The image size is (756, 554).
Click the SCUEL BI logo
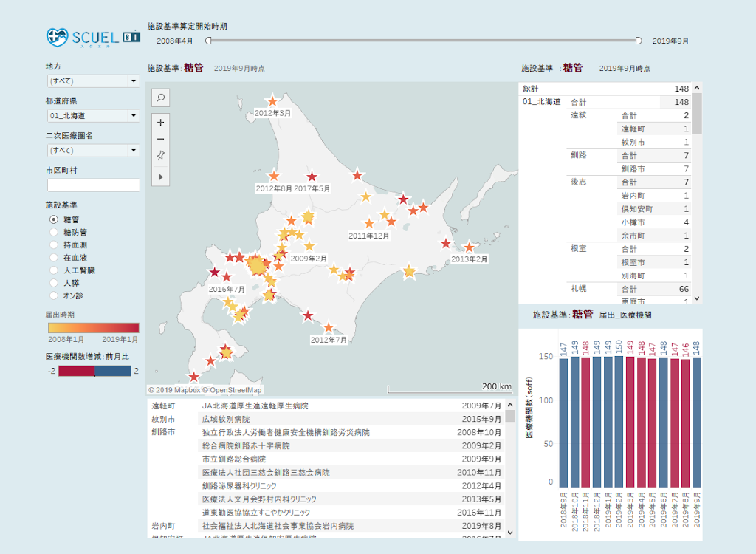coord(93,35)
